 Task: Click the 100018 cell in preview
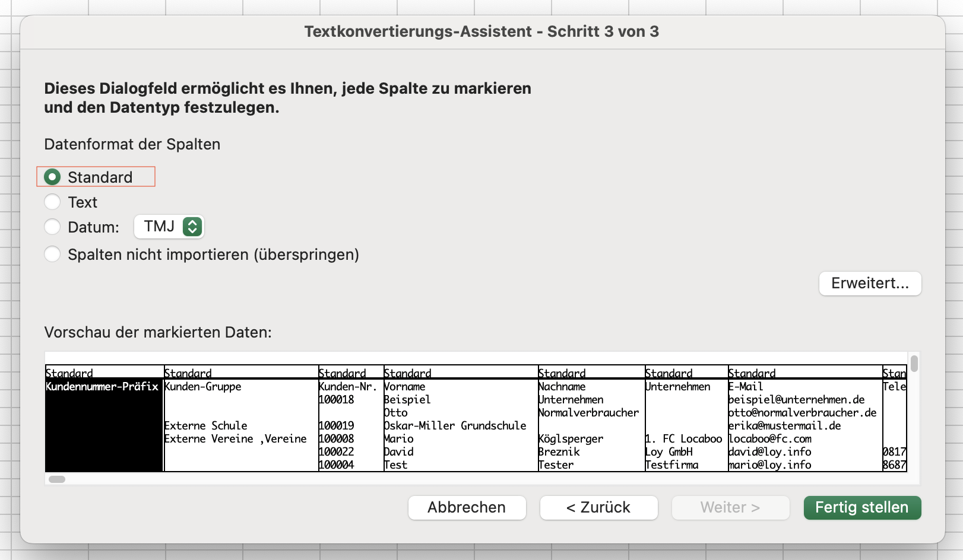coord(337,400)
